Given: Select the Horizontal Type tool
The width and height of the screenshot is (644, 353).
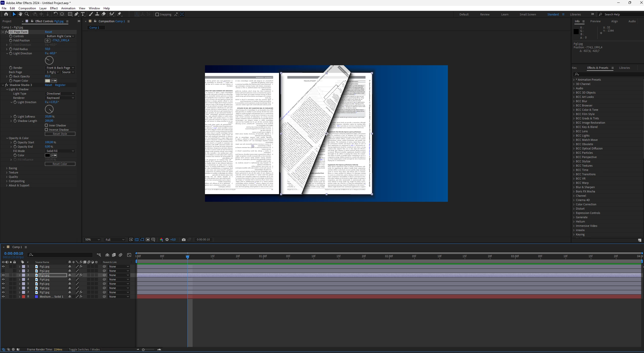Looking at the screenshot, I should (x=83, y=14).
